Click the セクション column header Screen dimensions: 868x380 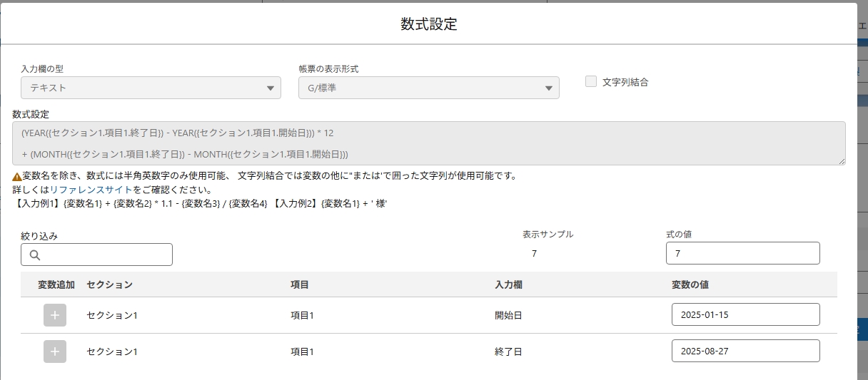tap(109, 284)
